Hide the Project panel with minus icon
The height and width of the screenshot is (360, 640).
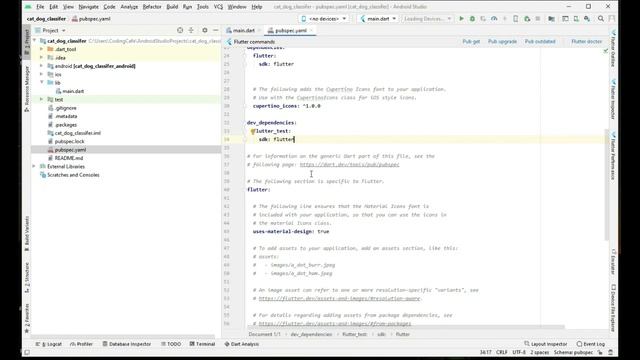[x=216, y=30]
